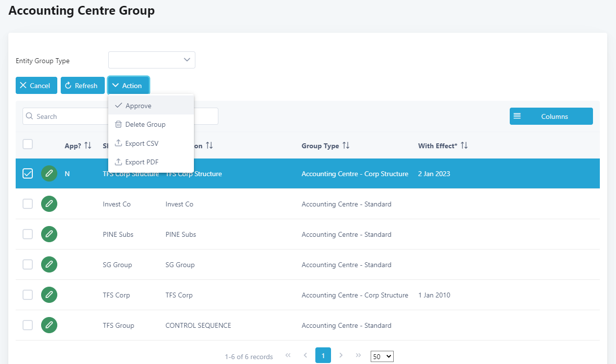Click the sort arrows beside App? column
The image size is (616, 364).
coord(88,146)
